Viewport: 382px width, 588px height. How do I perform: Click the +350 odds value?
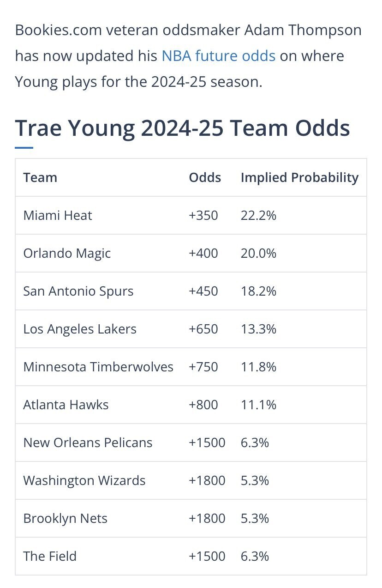tap(203, 216)
